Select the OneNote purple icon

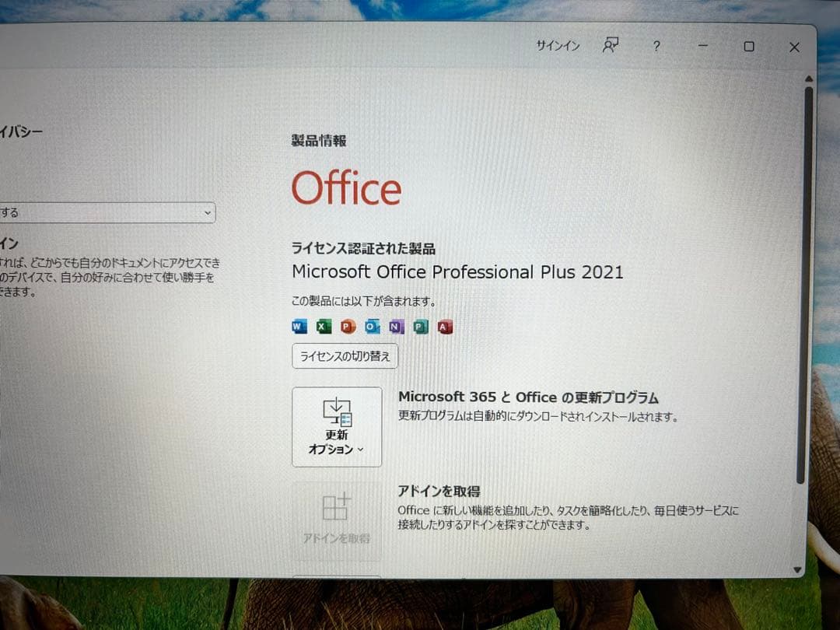[x=396, y=327]
